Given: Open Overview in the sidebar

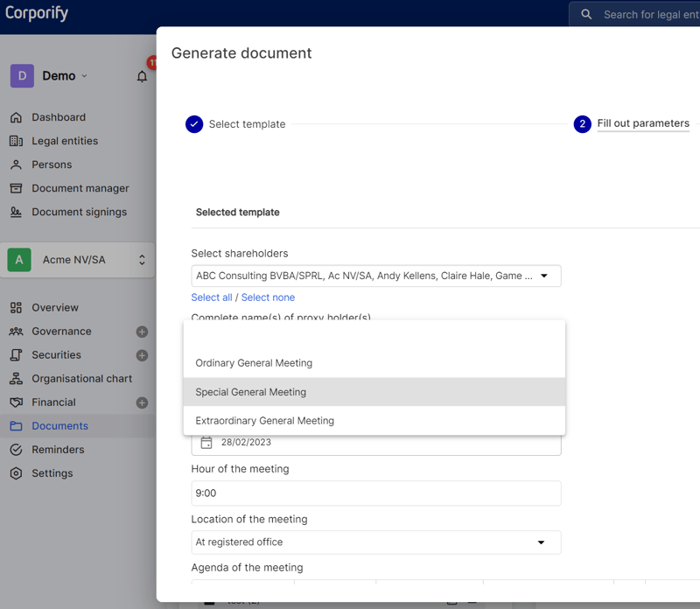Looking at the screenshot, I should (55, 308).
